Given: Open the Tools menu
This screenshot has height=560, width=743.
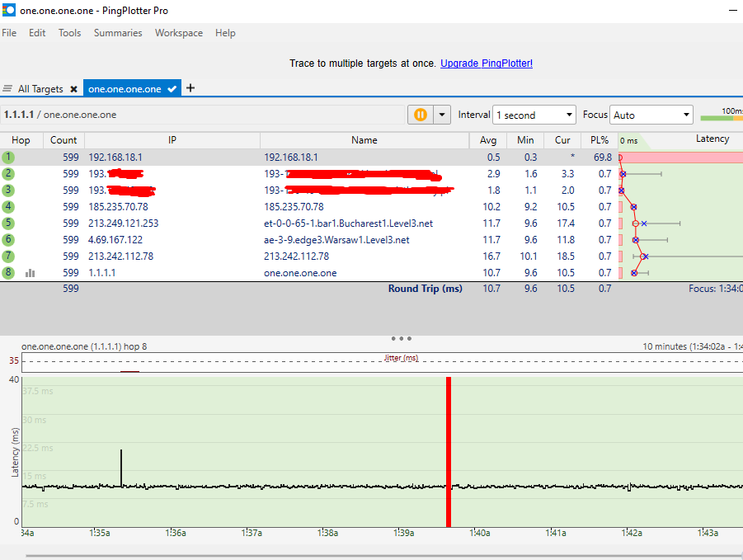Looking at the screenshot, I should [69, 33].
